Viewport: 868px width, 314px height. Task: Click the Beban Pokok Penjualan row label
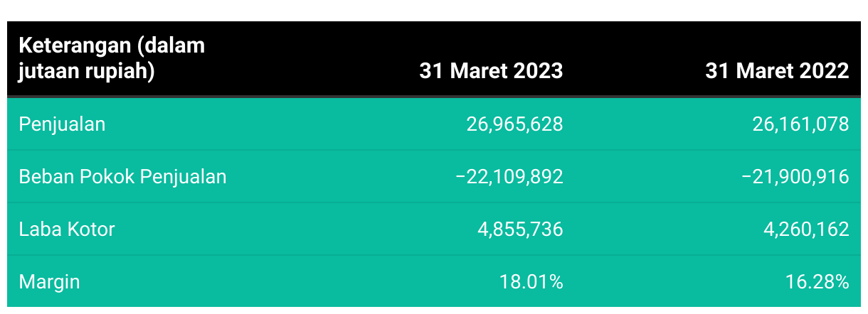122,176
